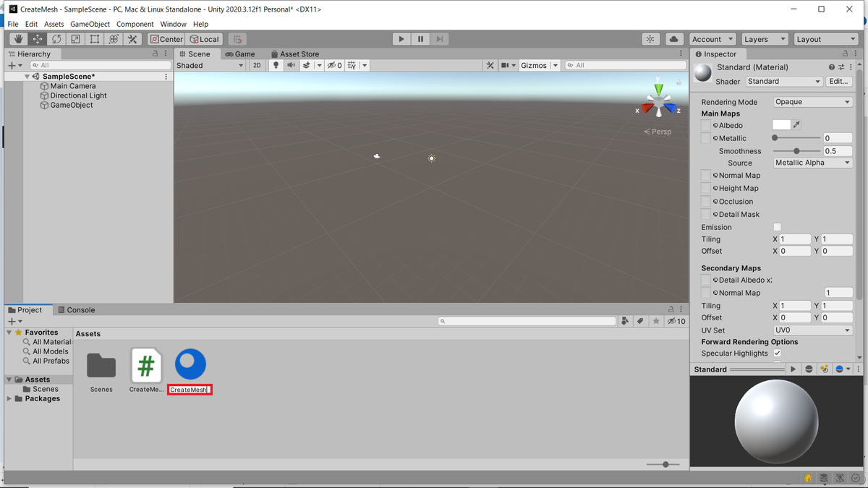Toggle scene lighting bulb icon
This screenshot has height=488, width=868.
pyautogui.click(x=276, y=65)
